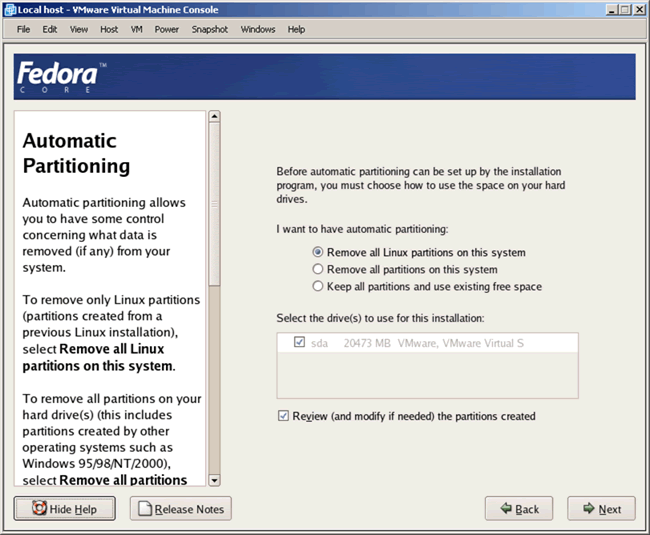Image resolution: width=650 pixels, height=535 pixels.
Task: Click the left arrow icon on Back
Action: [506, 509]
